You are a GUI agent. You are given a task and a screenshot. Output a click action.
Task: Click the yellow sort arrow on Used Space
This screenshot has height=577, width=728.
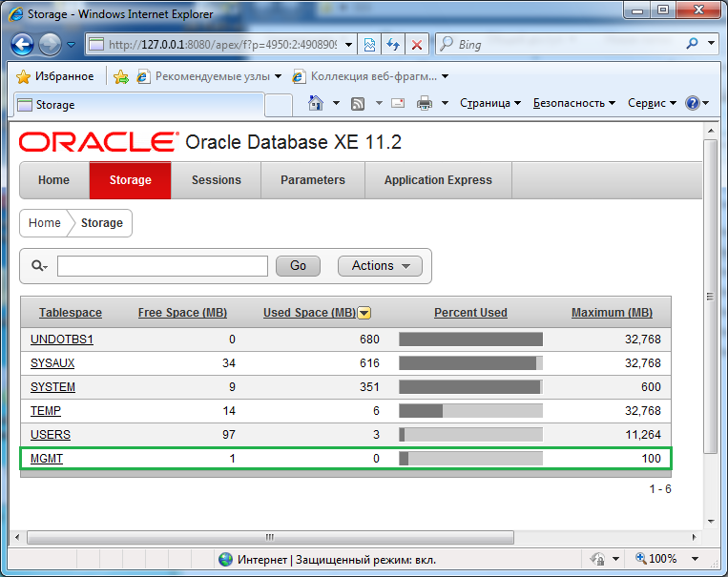(364, 313)
